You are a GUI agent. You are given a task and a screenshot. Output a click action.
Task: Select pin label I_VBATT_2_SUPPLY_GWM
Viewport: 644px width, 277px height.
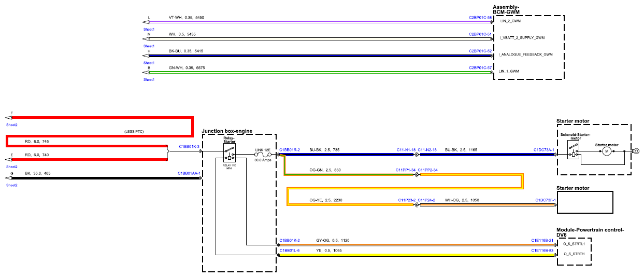(522, 38)
